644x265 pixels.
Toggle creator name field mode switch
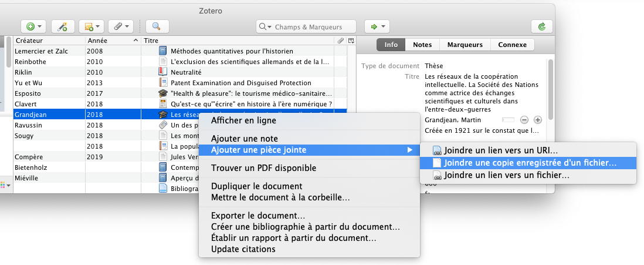508,120
